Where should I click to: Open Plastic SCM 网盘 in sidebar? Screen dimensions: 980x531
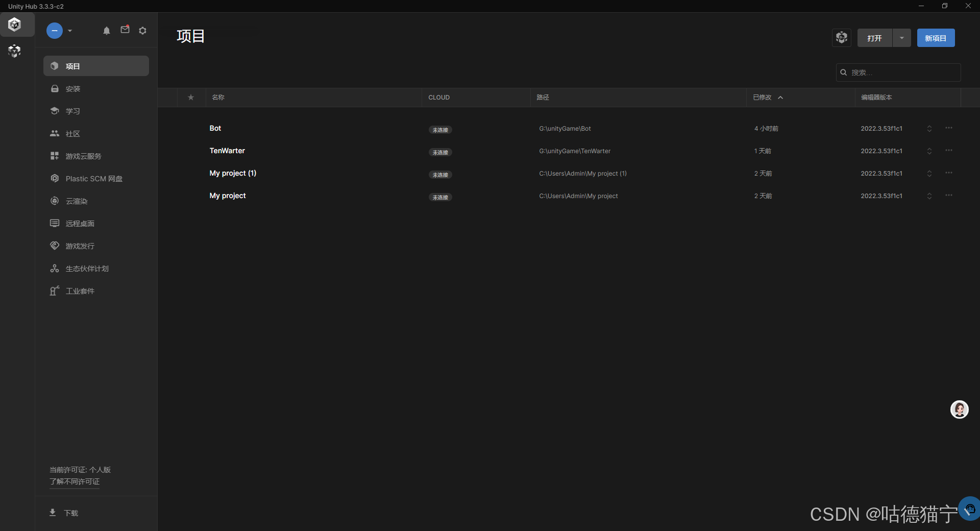[96, 179]
